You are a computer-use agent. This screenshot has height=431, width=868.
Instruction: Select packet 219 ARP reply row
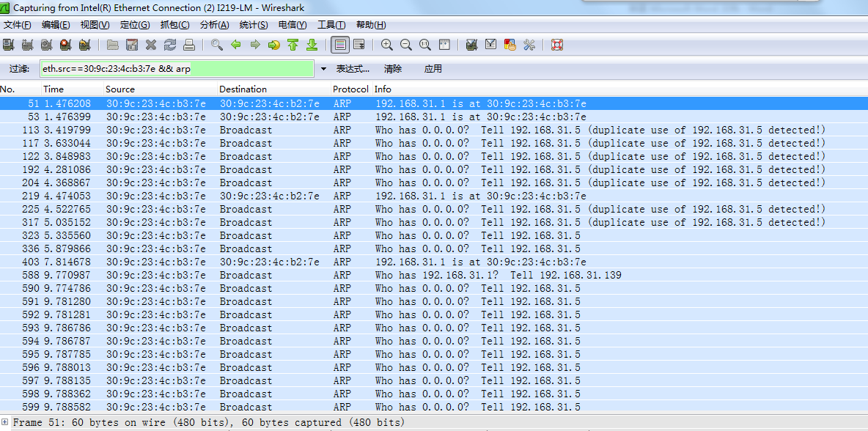tap(434, 196)
